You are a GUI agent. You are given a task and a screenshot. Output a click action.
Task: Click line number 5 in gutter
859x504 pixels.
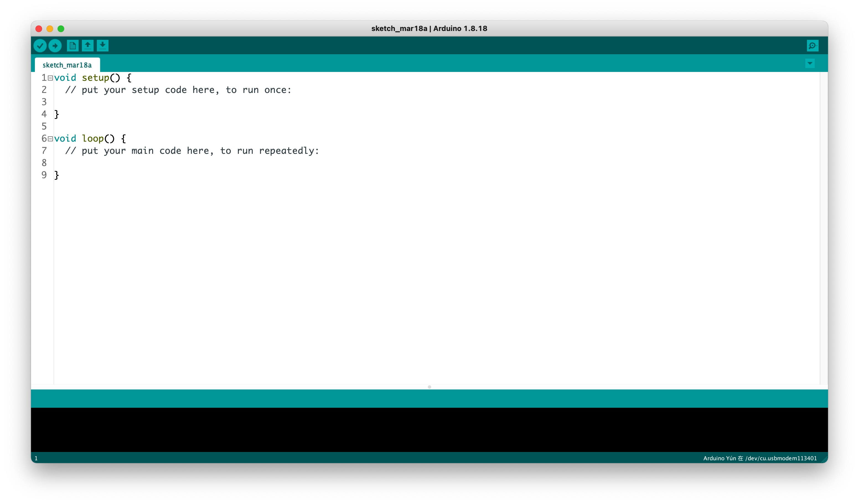44,126
